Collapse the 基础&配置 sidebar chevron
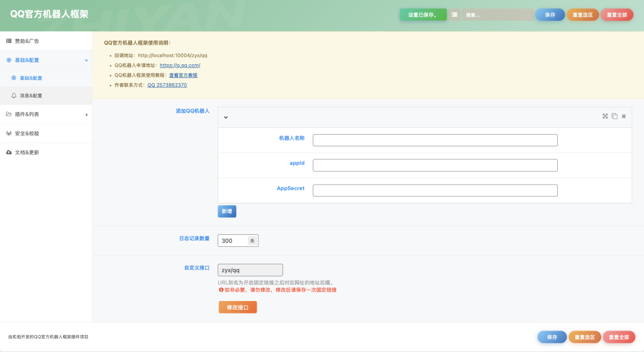Viewport: 644px width, 352px height. 86,60
